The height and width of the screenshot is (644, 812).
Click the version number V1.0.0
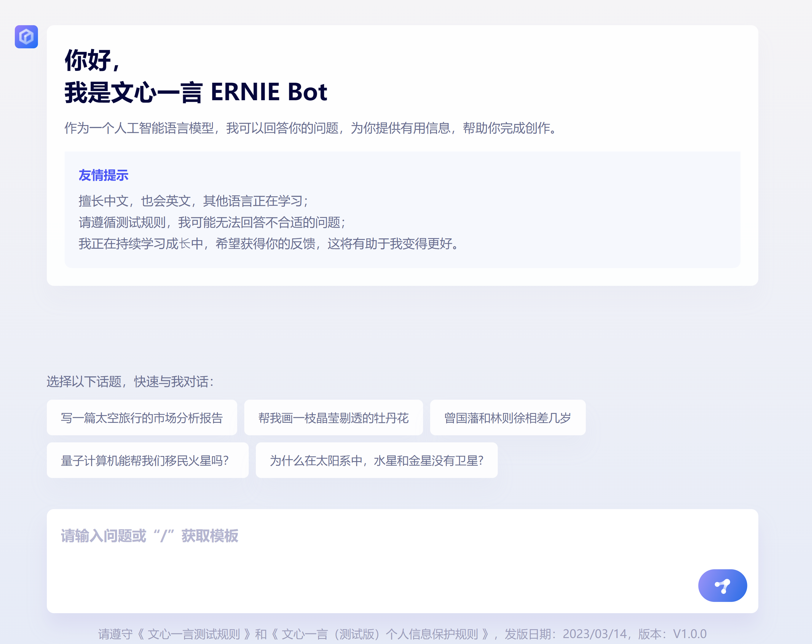[689, 634]
